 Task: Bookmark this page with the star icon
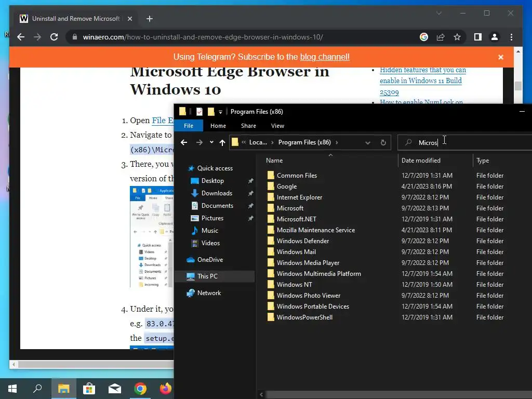point(457,37)
